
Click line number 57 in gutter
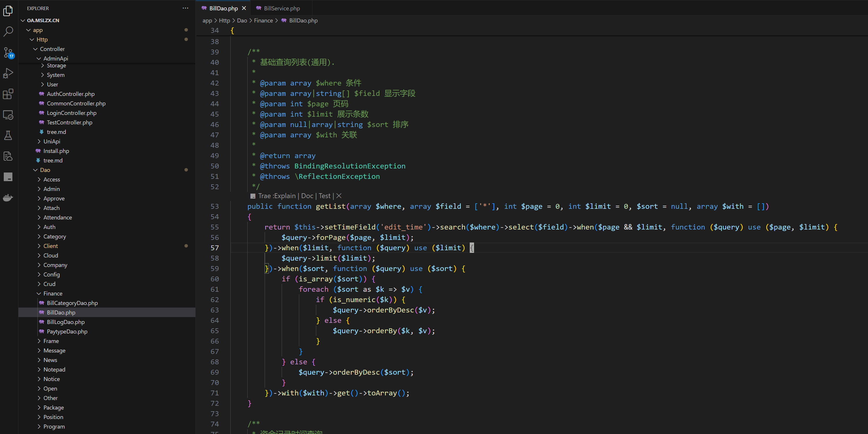pos(215,248)
